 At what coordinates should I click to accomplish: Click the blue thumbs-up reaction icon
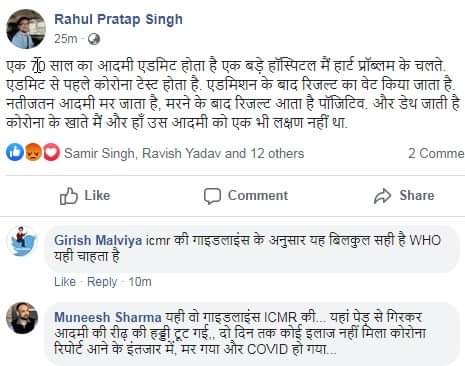15,152
